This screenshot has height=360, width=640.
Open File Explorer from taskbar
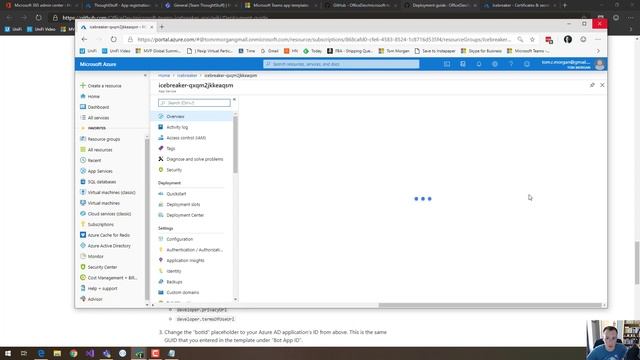pos(57,353)
